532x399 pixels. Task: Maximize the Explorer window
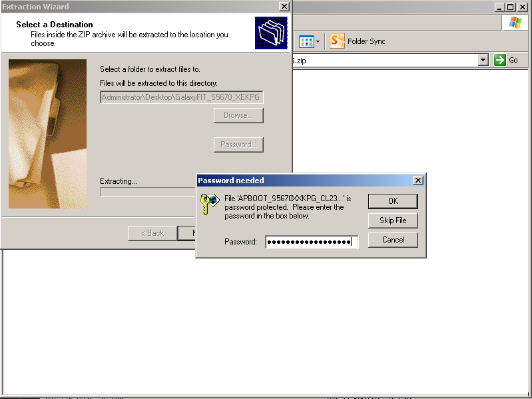pos(510,7)
